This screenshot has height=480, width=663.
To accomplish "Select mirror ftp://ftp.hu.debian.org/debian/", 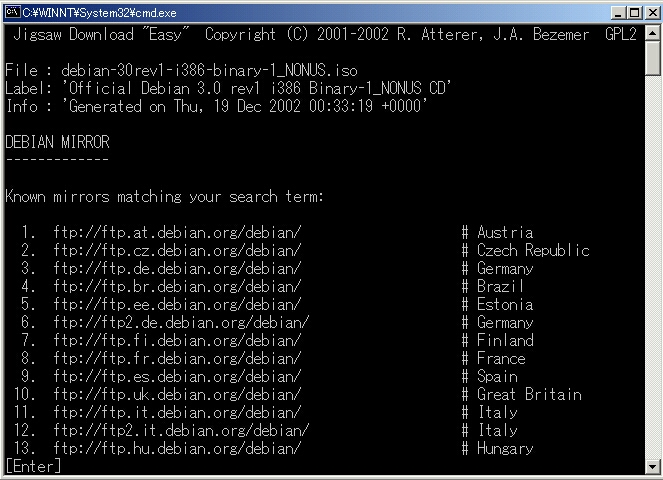I will [177, 448].
